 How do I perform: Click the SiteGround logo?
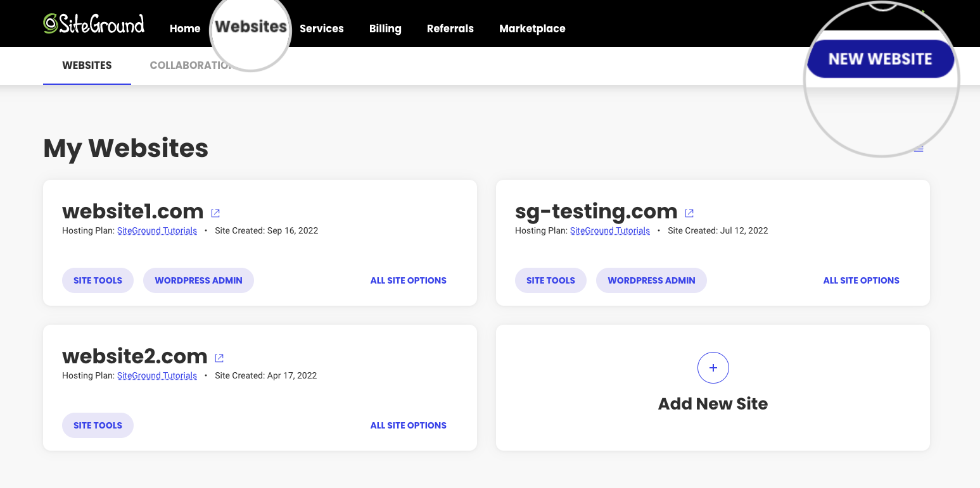pos(94,24)
